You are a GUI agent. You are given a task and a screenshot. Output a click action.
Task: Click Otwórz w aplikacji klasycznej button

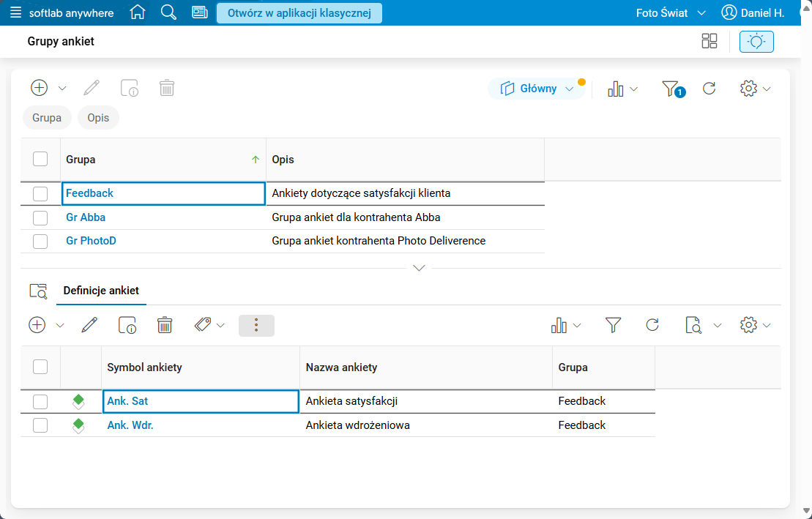(x=299, y=12)
